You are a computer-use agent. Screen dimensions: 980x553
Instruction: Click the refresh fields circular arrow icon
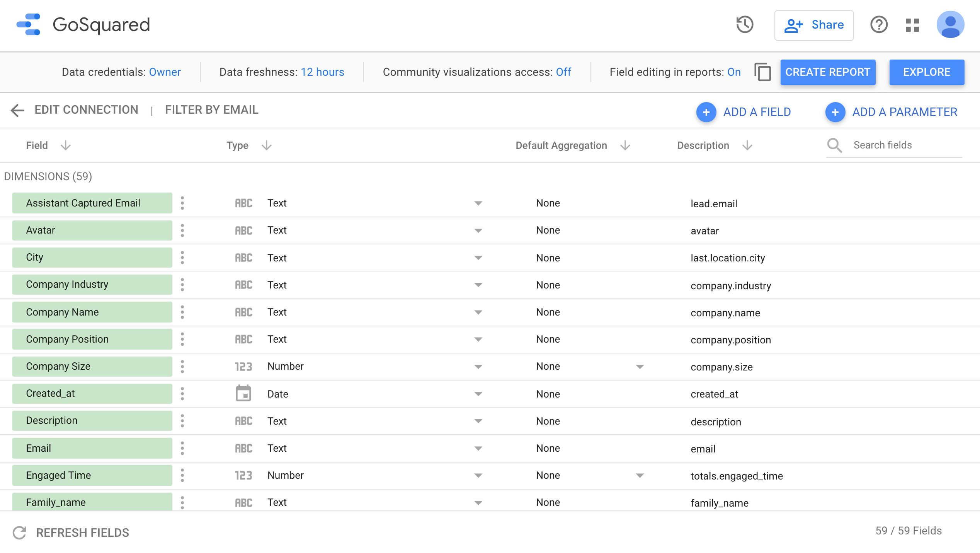coord(19,533)
